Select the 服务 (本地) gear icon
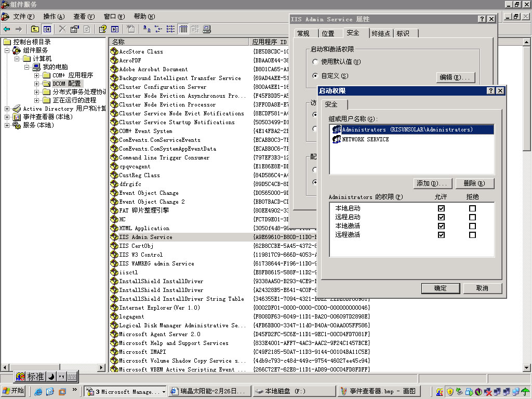Viewport: 532px width, 399px height. (17, 125)
